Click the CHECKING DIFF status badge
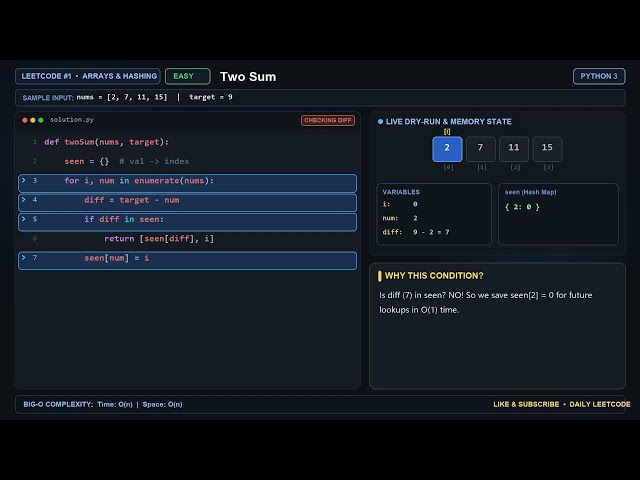The width and height of the screenshot is (640, 480). click(328, 120)
